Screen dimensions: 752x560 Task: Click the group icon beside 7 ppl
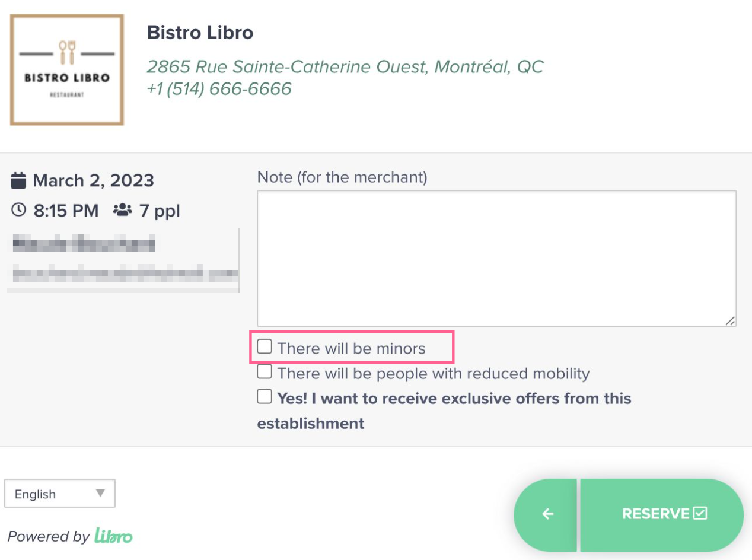[x=123, y=210]
